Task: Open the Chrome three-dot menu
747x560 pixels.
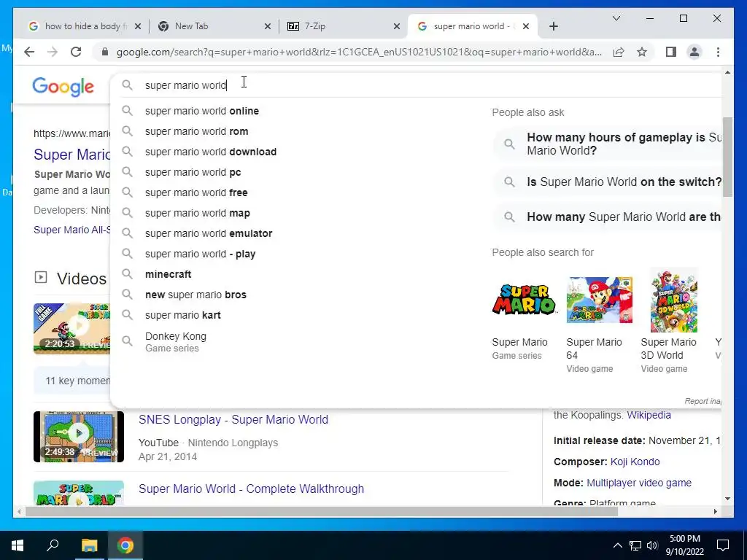Action: tap(718, 52)
